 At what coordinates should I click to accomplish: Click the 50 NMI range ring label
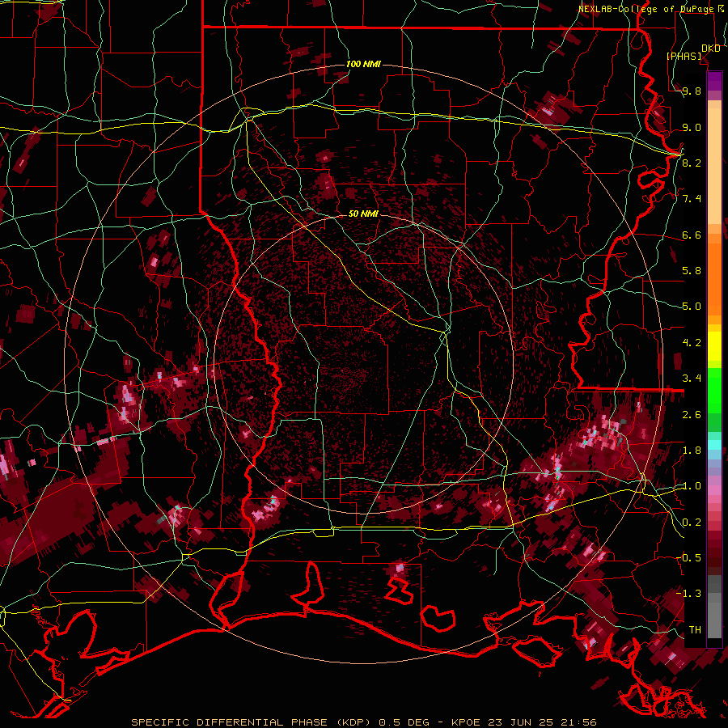click(x=363, y=214)
